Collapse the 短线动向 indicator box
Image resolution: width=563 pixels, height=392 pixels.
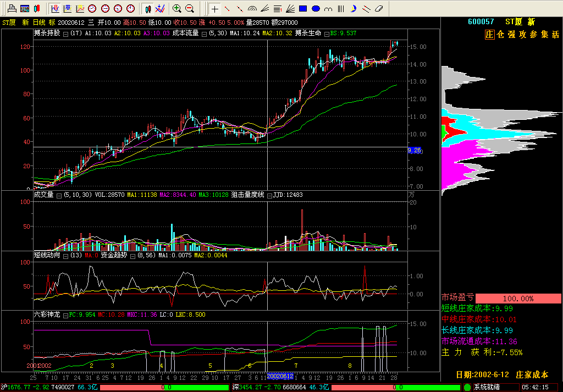pyautogui.click(x=66, y=256)
